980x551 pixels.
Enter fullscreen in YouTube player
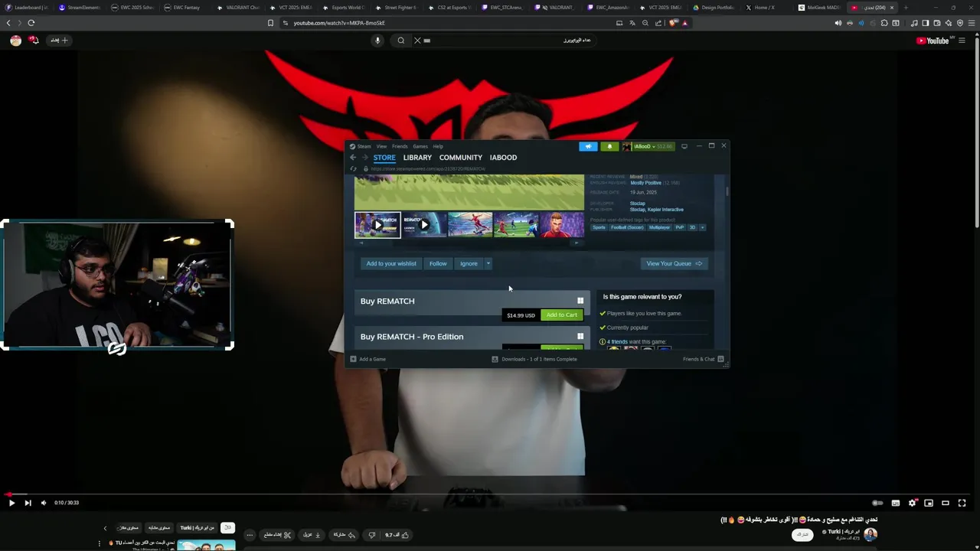tap(962, 503)
